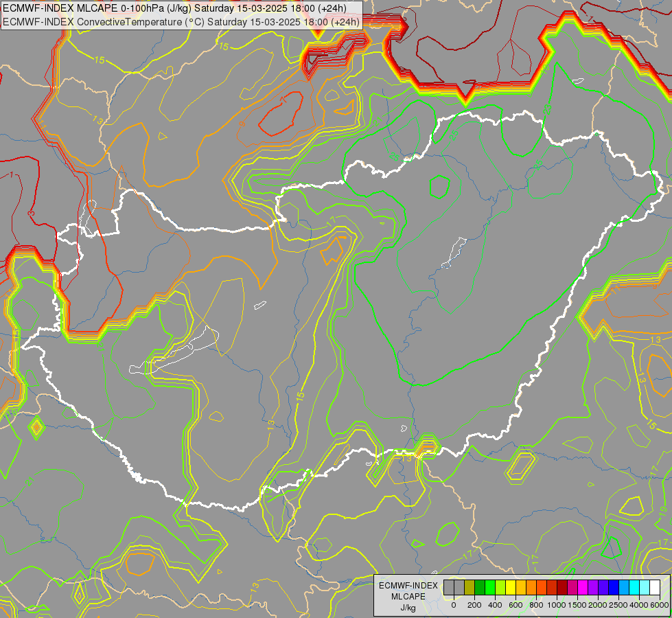Click the ConvectiveTemperature title line
The image size is (672, 618).
click(181, 22)
